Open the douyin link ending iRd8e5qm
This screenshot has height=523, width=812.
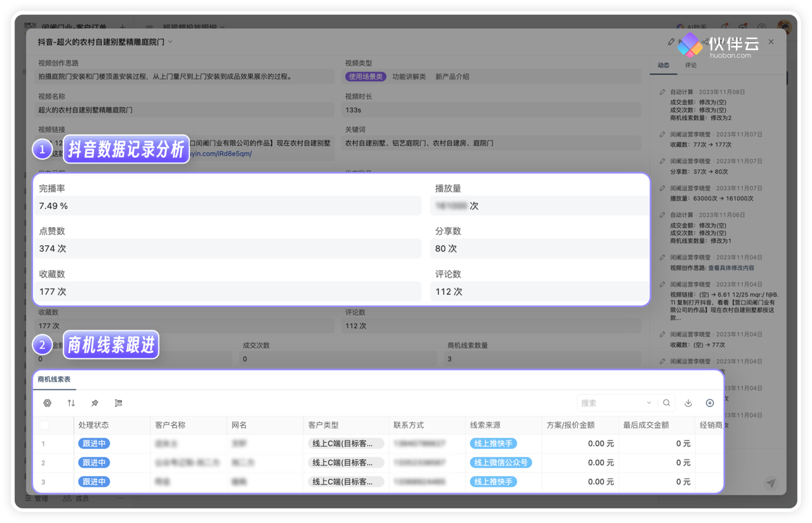221,153
